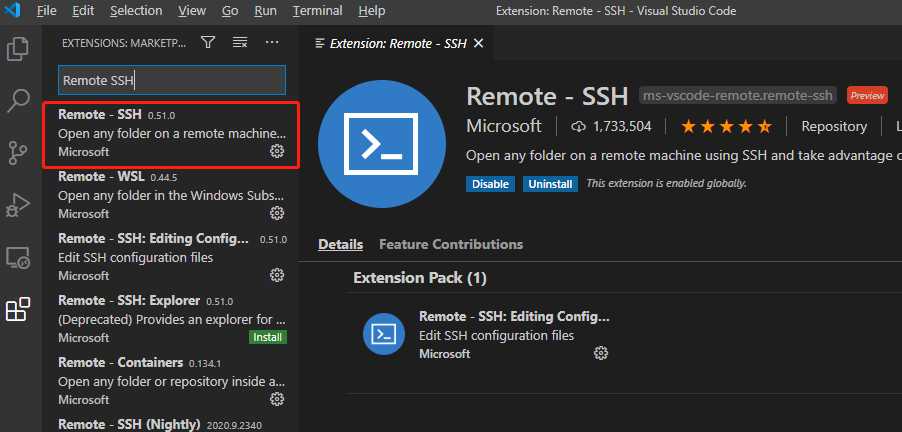Open the View menu

point(192,10)
